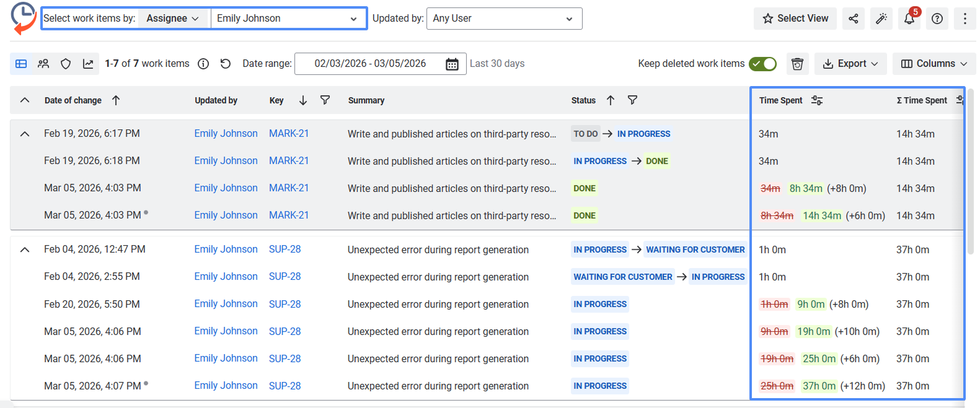This screenshot has height=408, width=980.
Task: Click the 14h 34m new time value
Action: pos(822,215)
